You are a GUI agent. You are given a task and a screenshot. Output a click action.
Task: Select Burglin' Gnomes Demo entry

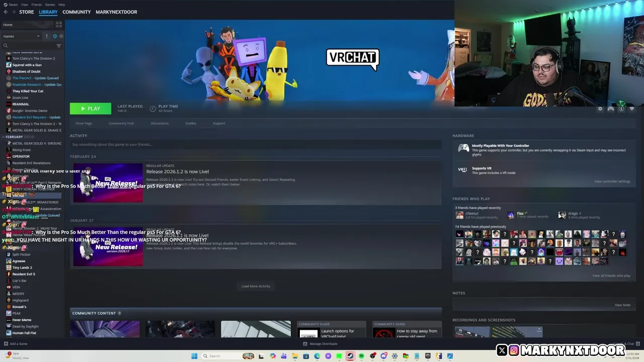tap(30, 111)
